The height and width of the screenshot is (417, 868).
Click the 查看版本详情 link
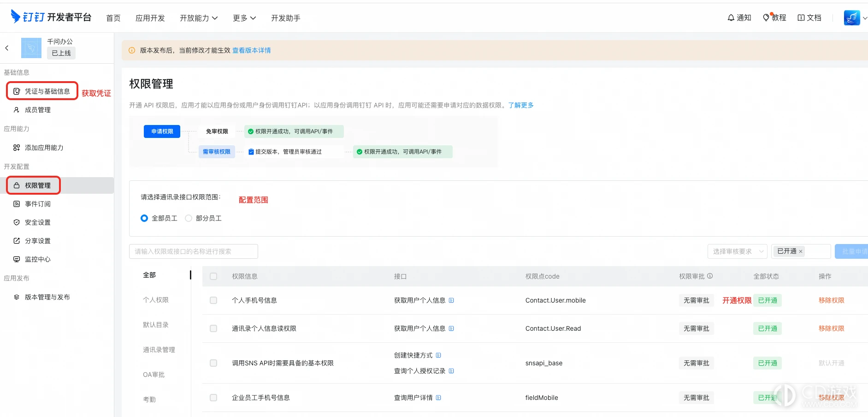pyautogui.click(x=252, y=50)
